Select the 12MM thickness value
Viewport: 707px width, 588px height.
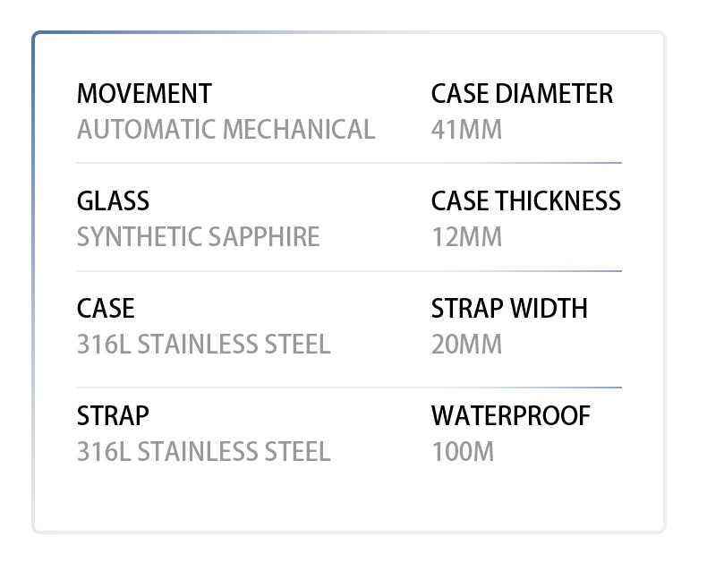tap(466, 237)
